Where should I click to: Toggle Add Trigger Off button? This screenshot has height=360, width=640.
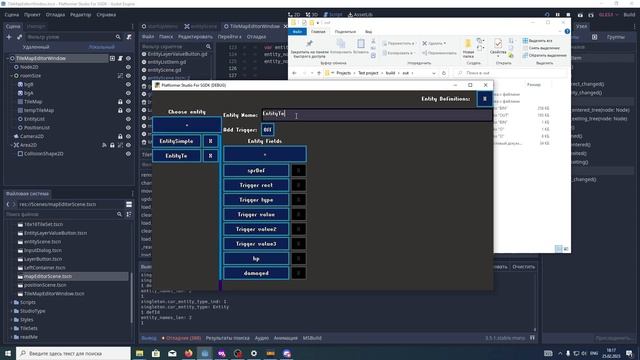267,130
